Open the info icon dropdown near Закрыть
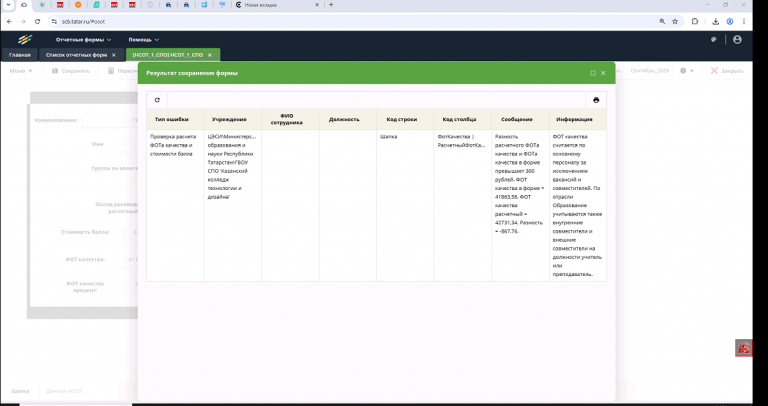Image resolution: width=768 pixels, height=406 pixels. (687, 71)
